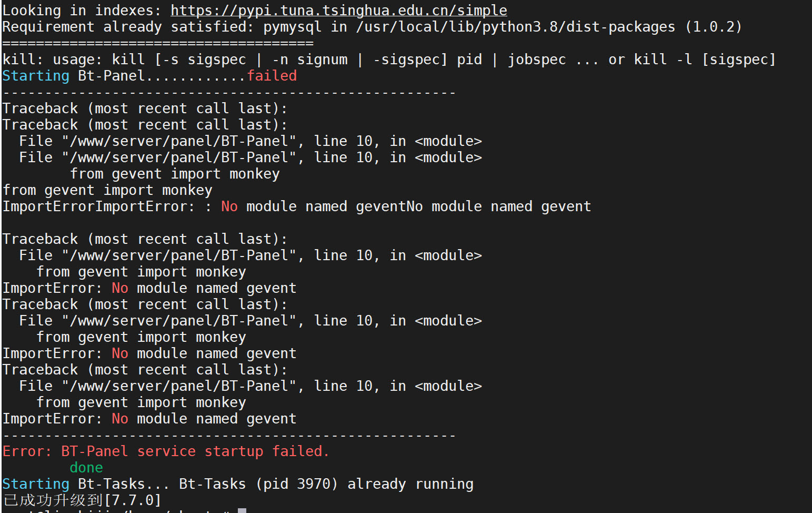Click the upgrade success message showing [7.7.0]
The height and width of the screenshot is (513, 812).
(82, 500)
